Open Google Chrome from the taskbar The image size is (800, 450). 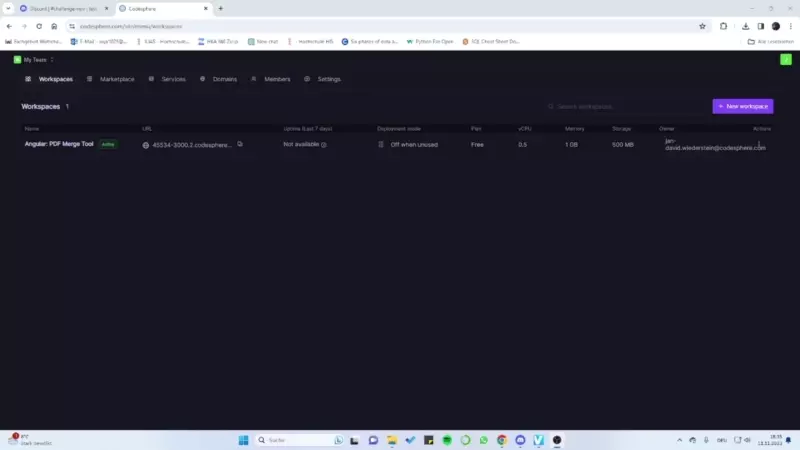point(502,440)
